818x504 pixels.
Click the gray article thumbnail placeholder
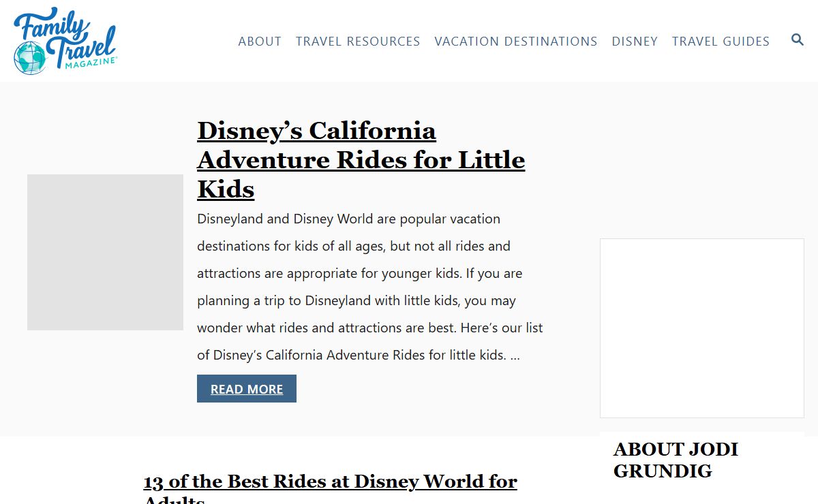point(105,252)
